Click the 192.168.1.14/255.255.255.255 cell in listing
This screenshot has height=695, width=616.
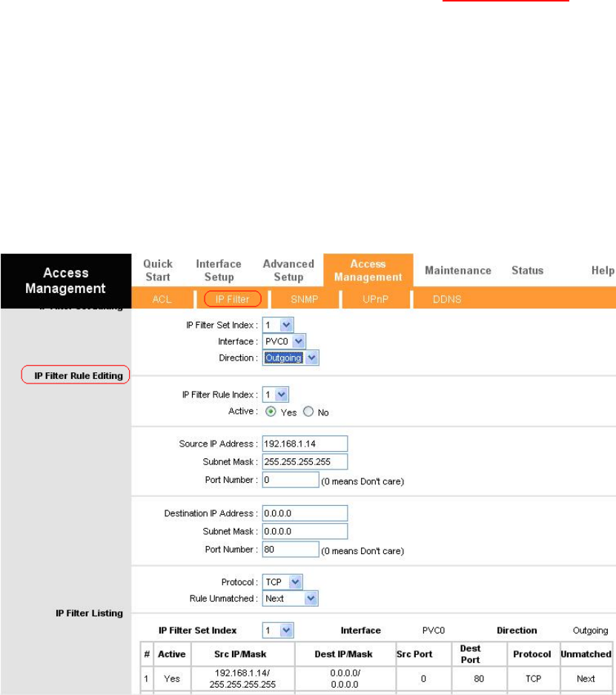242,679
